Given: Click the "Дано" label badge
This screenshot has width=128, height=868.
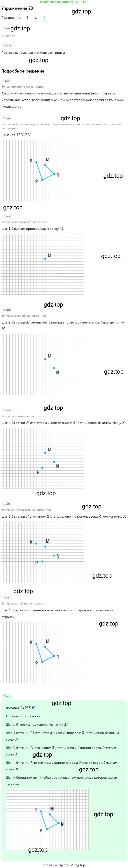Looking at the screenshot, I should tap(6, 28).
